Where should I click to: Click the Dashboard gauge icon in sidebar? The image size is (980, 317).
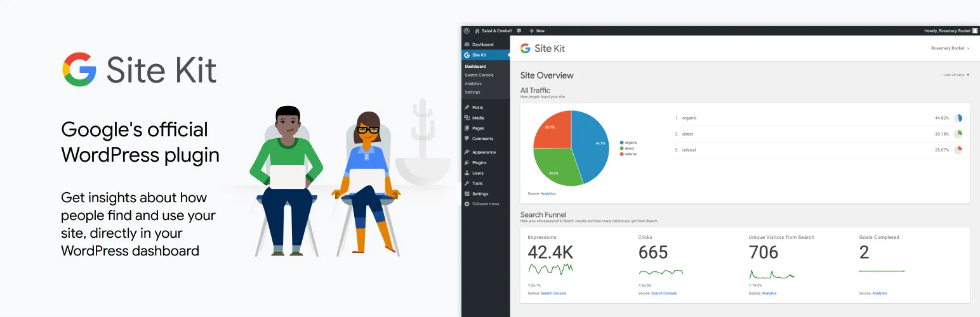click(467, 44)
